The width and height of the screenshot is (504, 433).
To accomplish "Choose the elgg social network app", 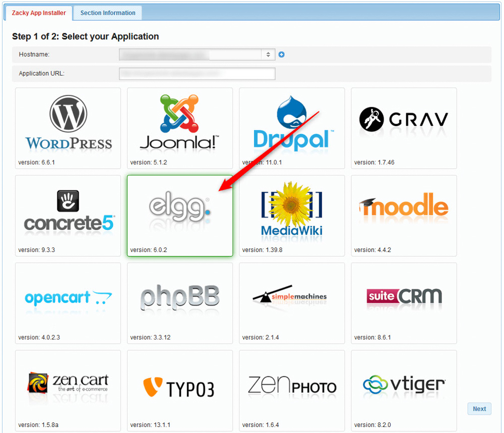I will tap(179, 215).
